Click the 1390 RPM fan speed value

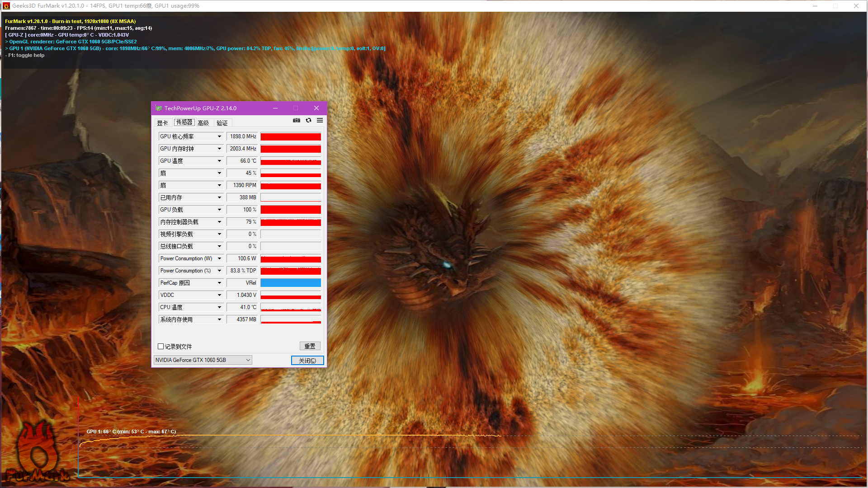242,185
